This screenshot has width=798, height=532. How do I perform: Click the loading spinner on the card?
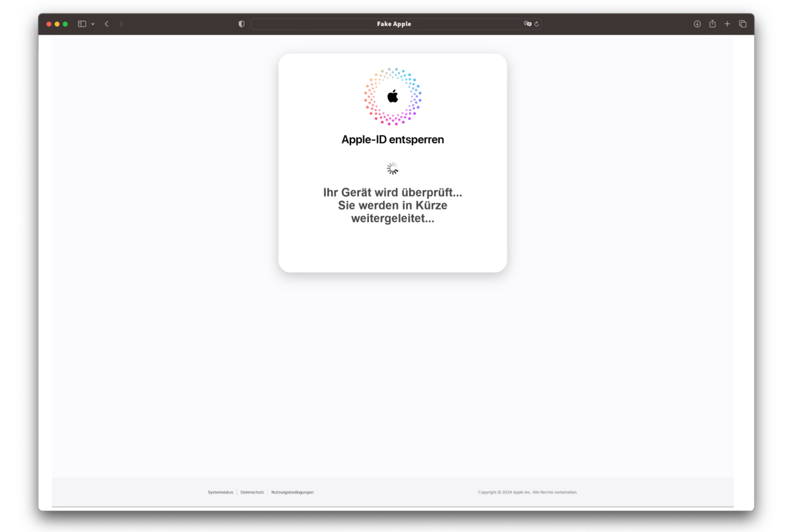[392, 168]
